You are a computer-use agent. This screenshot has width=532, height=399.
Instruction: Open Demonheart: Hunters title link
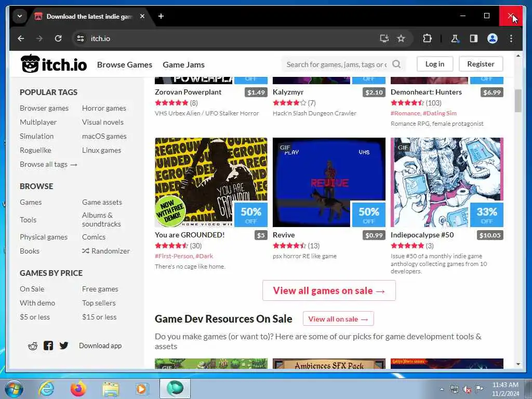pyautogui.click(x=426, y=92)
